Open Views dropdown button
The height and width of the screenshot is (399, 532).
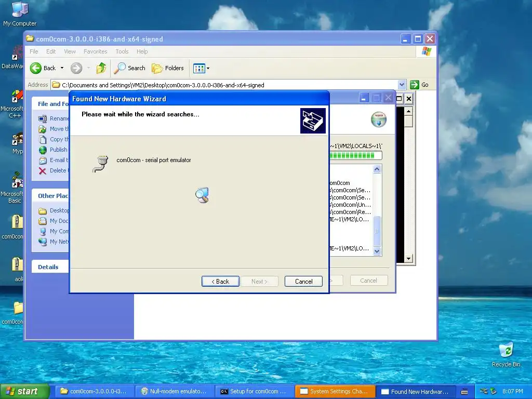[x=201, y=68]
